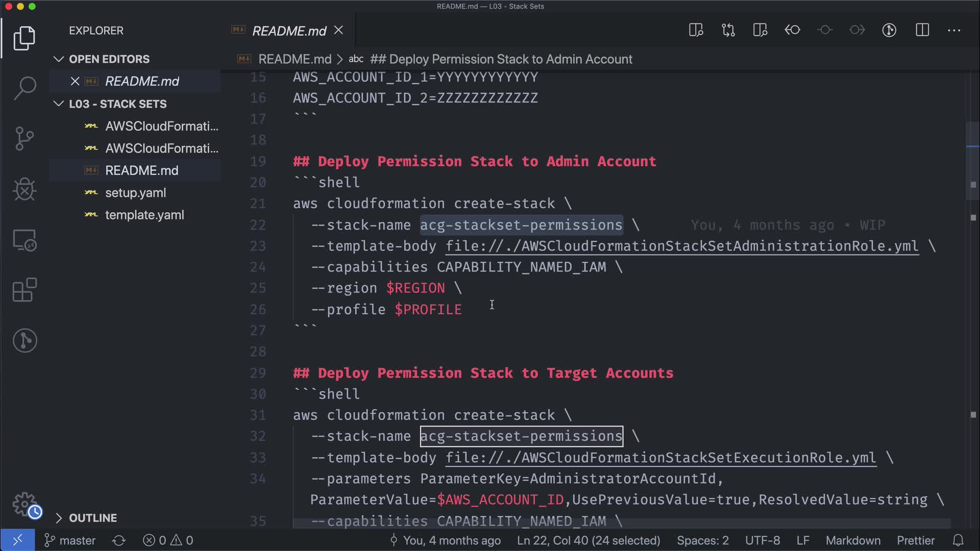The width and height of the screenshot is (980, 551).
Task: Close the README.md editor tab
Action: 338,30
